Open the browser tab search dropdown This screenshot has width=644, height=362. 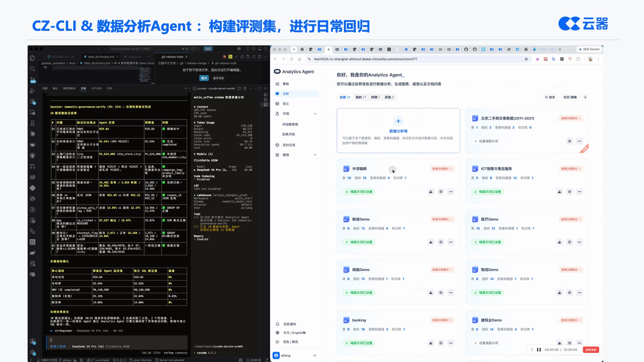[x=294, y=49]
